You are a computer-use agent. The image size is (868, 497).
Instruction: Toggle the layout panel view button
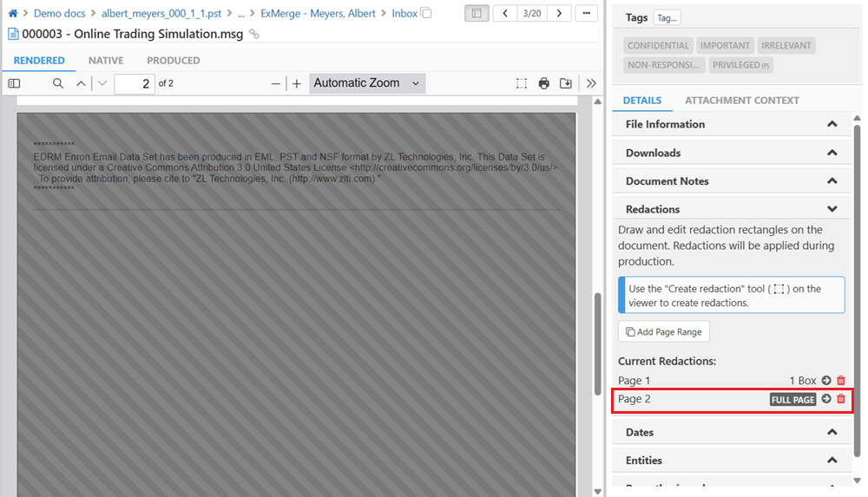477,13
